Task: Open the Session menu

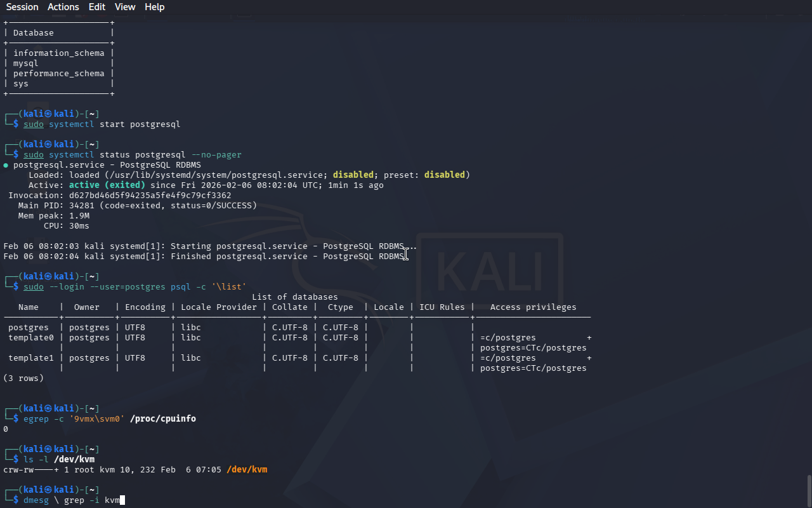Action: (x=22, y=7)
